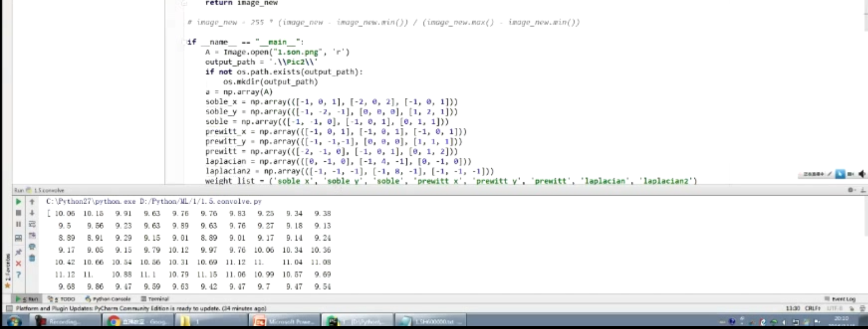Change line separator CRLF setting
The image size is (868, 329).
tap(812, 309)
